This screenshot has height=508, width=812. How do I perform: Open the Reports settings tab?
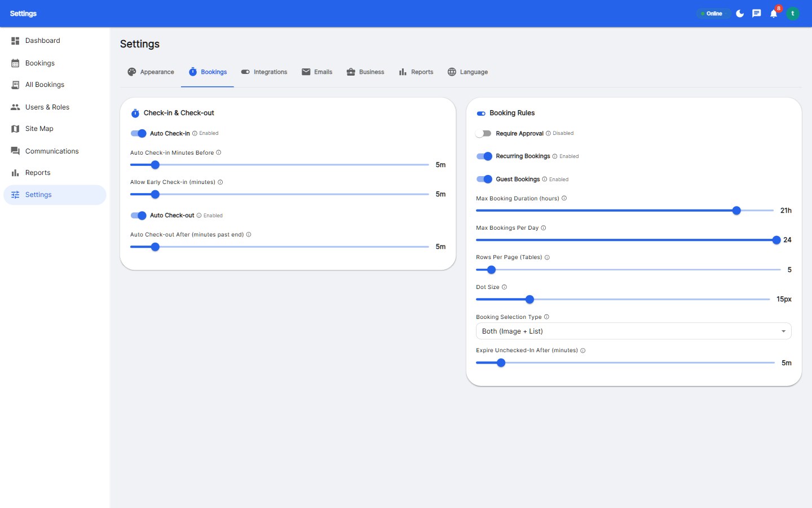pyautogui.click(x=416, y=72)
